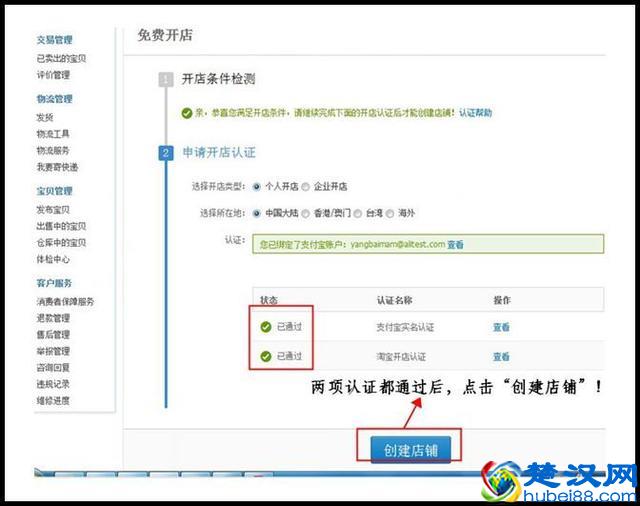
Task: Click the 支付宝实名认证 name cell
Action: [405, 327]
